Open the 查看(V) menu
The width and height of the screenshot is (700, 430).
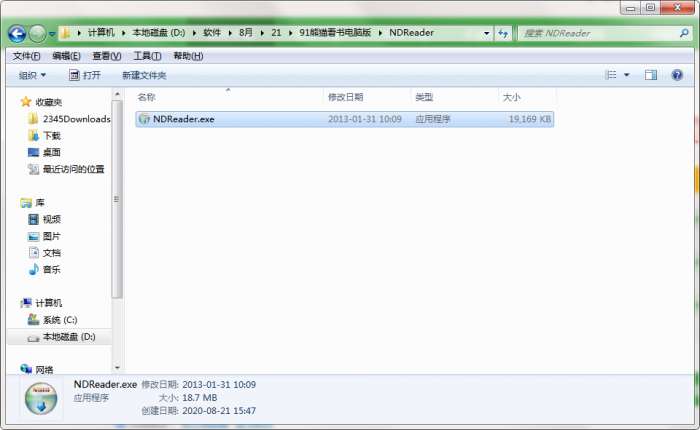pyautogui.click(x=107, y=56)
